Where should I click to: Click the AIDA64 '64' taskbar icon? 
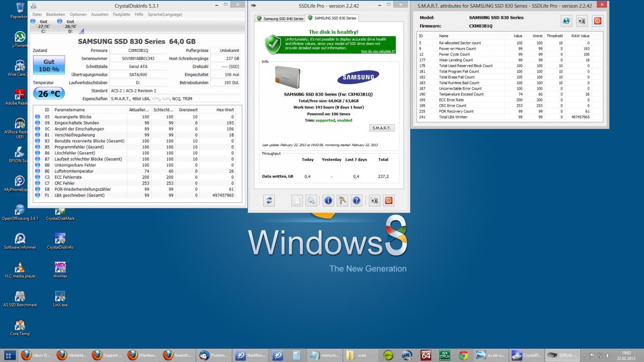pyautogui.click(x=426, y=355)
